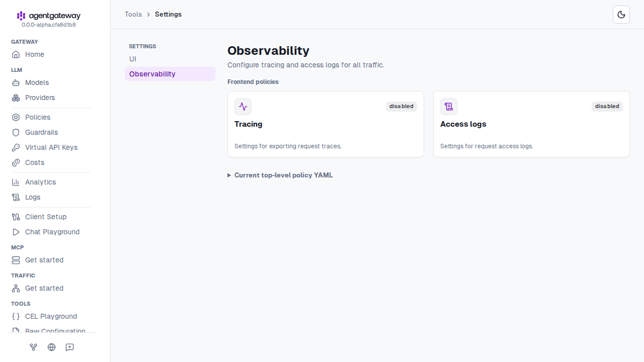
Task: Click the version text 0.0.0-alpha.cfa8d1b8
Action: [49, 25]
